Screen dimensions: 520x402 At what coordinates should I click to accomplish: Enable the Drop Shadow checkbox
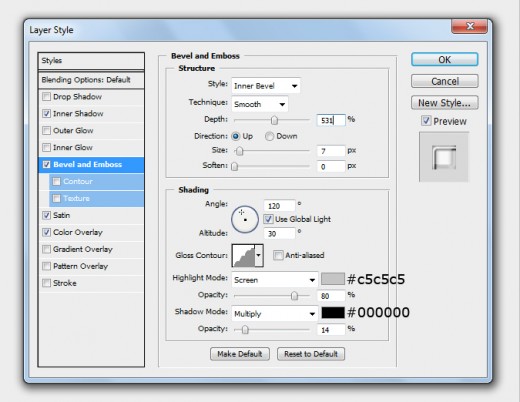click(46, 97)
